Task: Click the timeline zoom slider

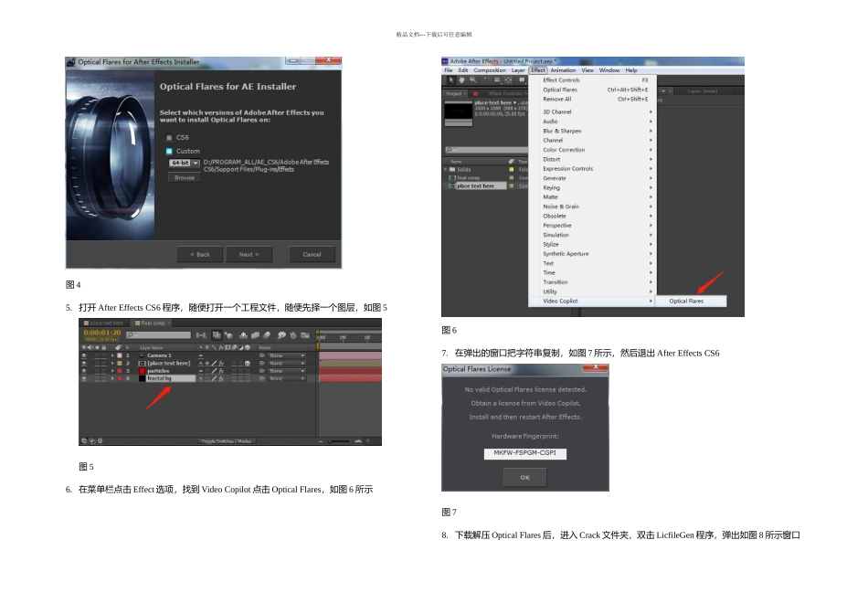Action: click(339, 441)
